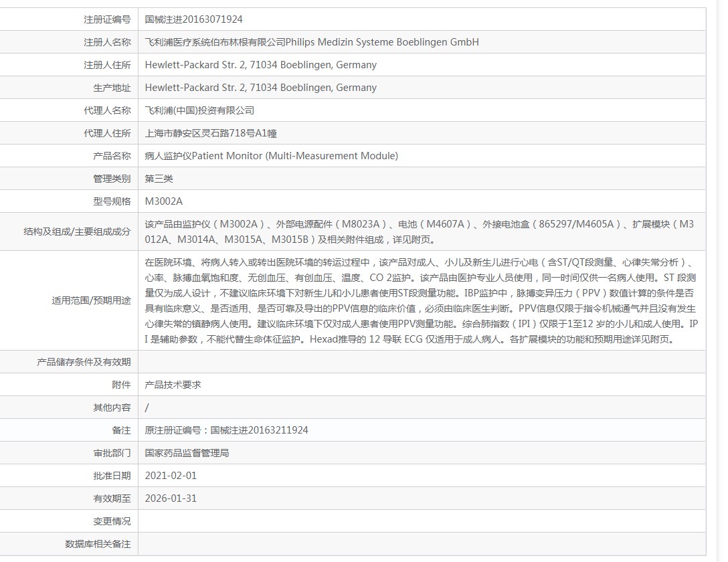Click the 管理类别 label

(112, 179)
